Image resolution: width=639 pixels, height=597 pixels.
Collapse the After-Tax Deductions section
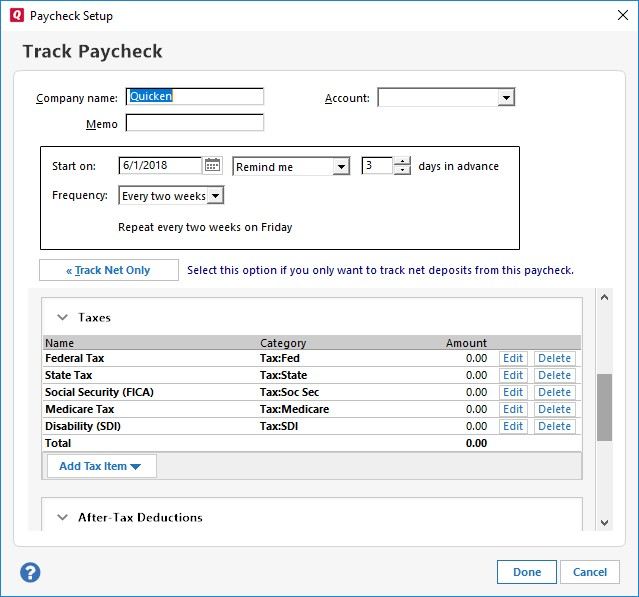click(x=62, y=517)
